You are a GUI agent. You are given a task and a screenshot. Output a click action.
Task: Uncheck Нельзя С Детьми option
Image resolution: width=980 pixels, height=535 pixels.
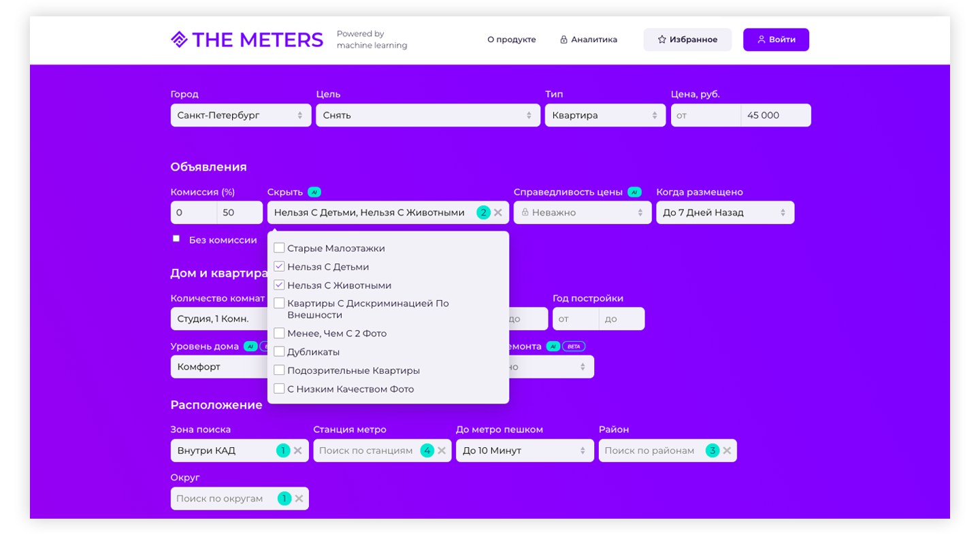[279, 266]
